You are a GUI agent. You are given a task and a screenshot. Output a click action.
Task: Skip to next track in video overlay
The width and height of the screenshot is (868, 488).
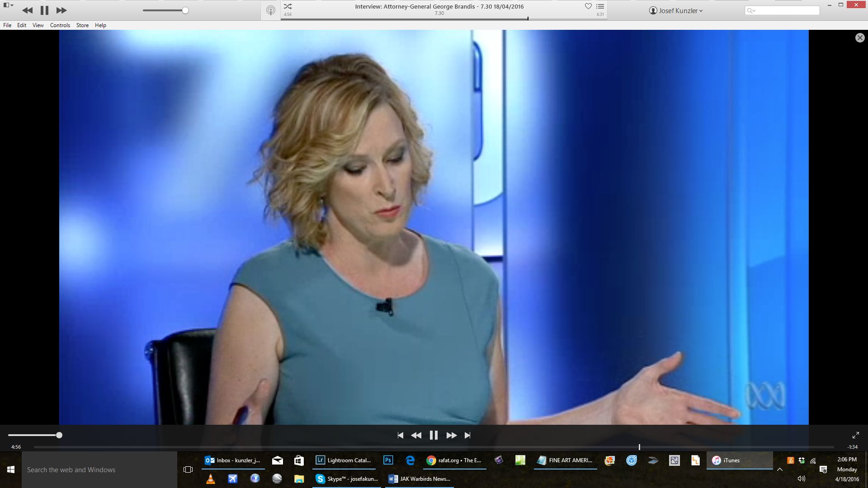[467, 435]
